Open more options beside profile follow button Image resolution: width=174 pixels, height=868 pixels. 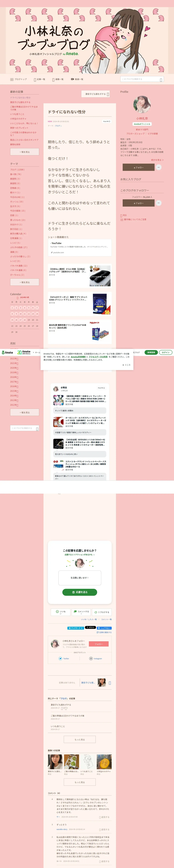click(x=158, y=168)
